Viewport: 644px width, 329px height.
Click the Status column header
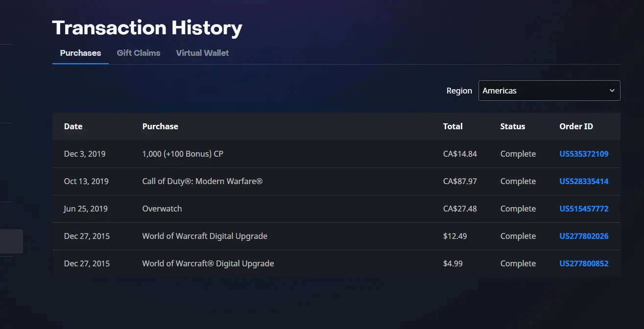[x=512, y=126]
